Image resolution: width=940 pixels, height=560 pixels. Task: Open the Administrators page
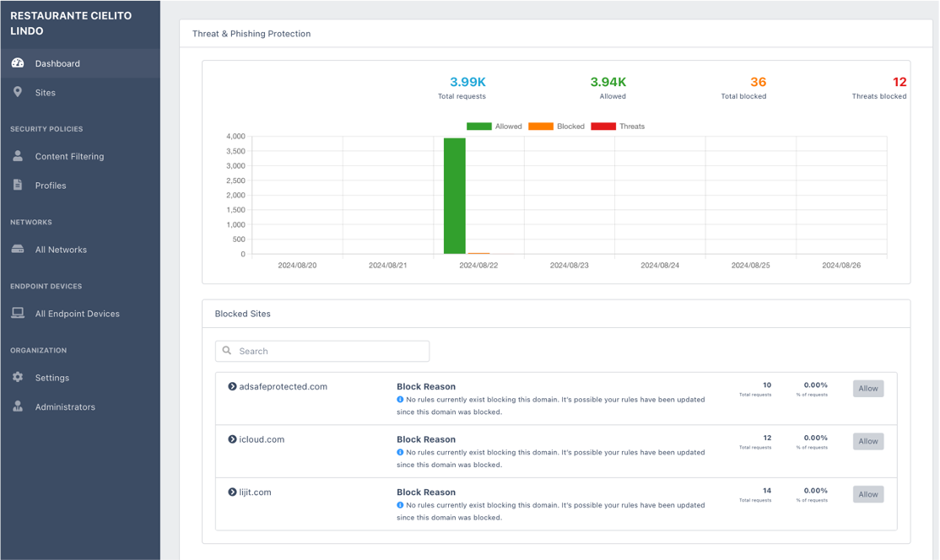80,407
